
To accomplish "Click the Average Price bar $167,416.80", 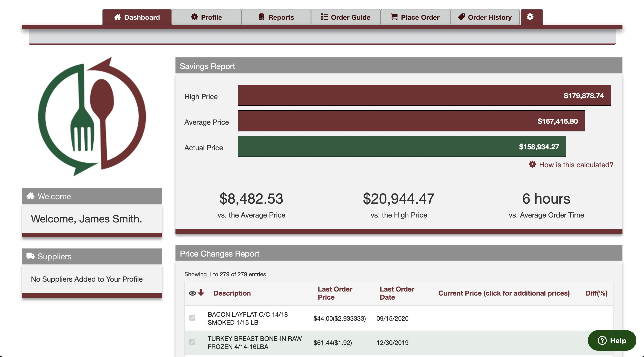I will (x=411, y=121).
